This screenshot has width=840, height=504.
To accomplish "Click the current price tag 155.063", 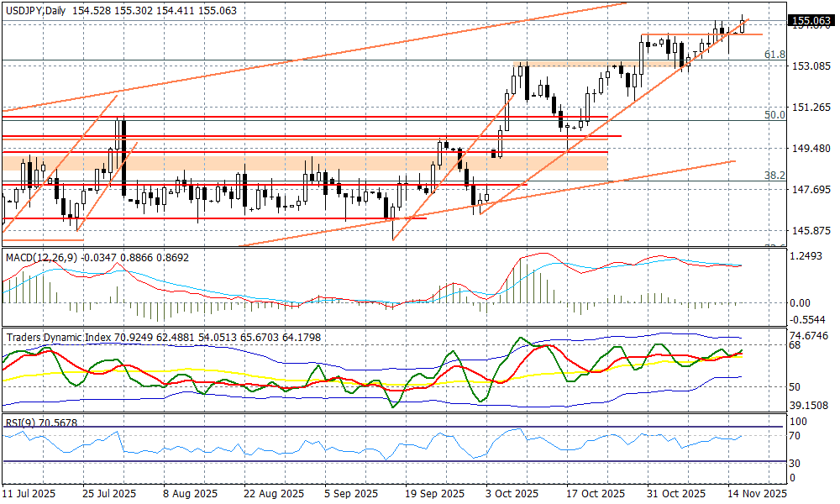I will 811,21.
